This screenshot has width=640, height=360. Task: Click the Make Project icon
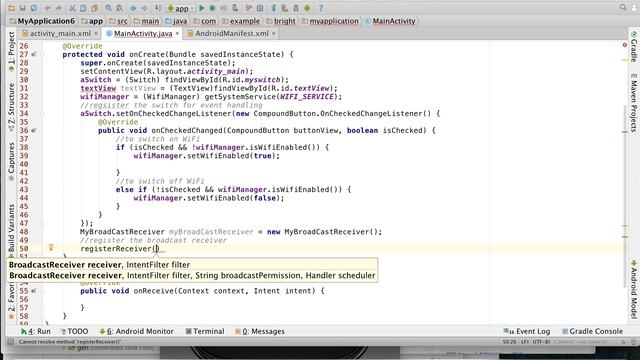coord(158,8)
